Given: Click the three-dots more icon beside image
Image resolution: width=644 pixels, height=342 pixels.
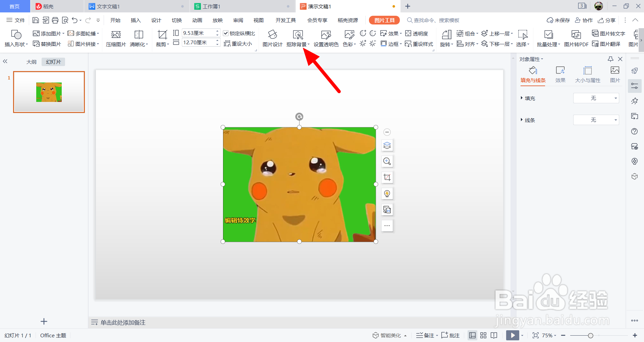Looking at the screenshot, I should point(387,226).
